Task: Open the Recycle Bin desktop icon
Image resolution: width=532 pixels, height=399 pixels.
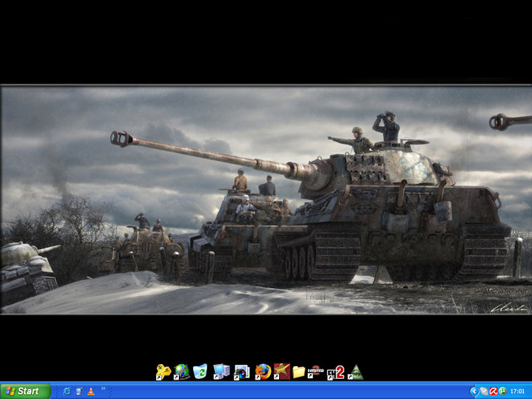Action: pos(200,371)
